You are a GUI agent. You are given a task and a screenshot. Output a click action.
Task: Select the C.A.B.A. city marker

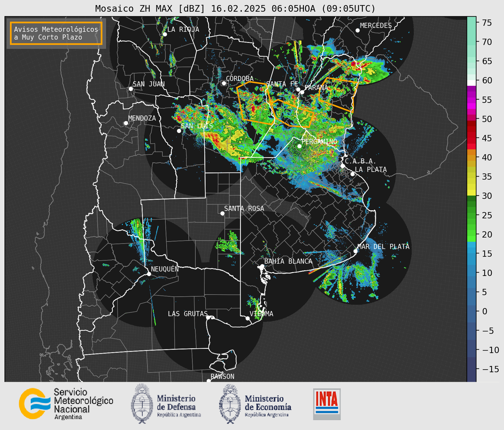click(x=343, y=166)
